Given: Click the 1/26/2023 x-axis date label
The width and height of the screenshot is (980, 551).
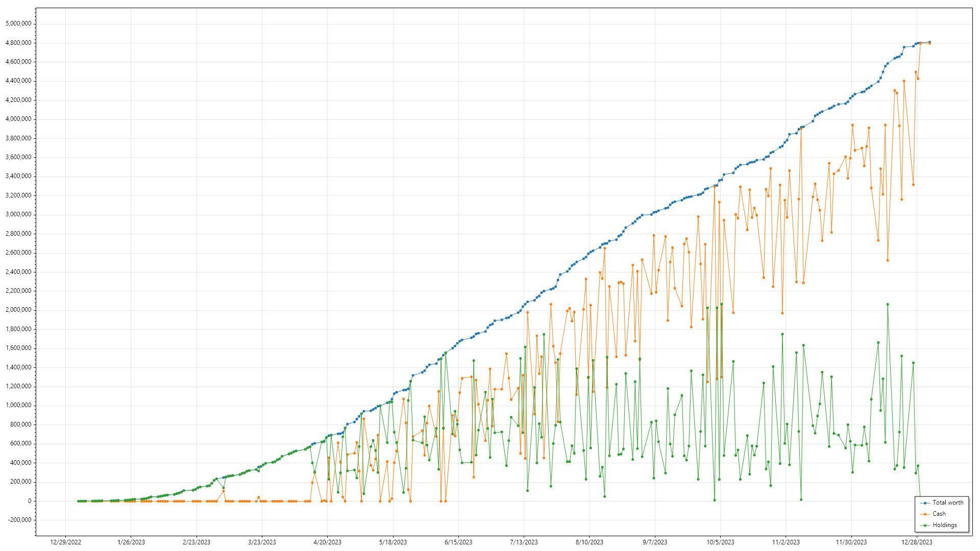Looking at the screenshot, I should point(131,542).
